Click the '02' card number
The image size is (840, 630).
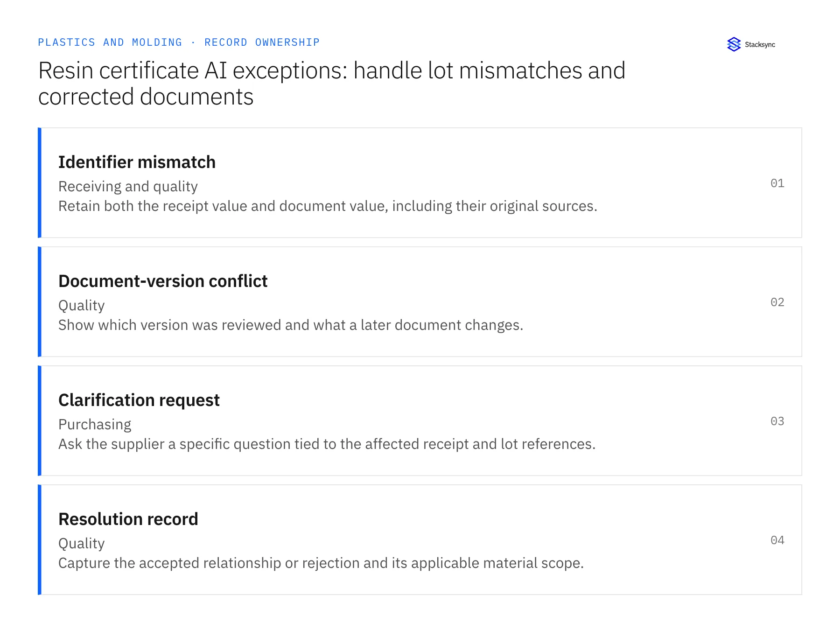(777, 302)
